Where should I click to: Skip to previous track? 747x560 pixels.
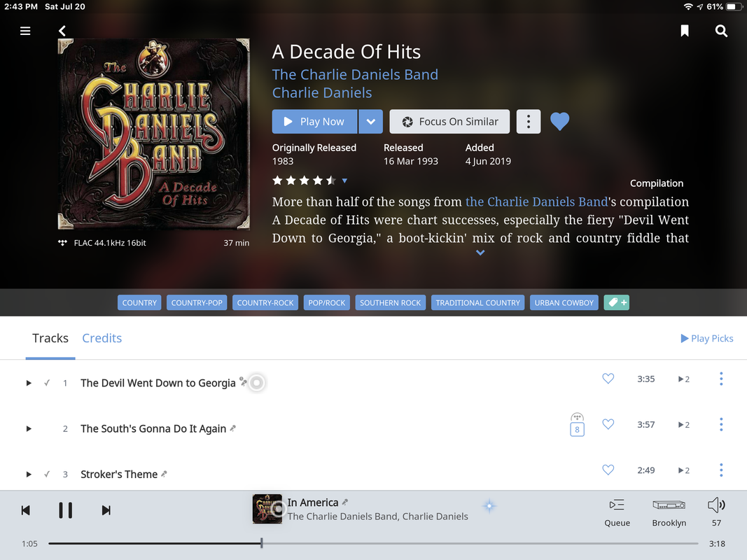(26, 510)
